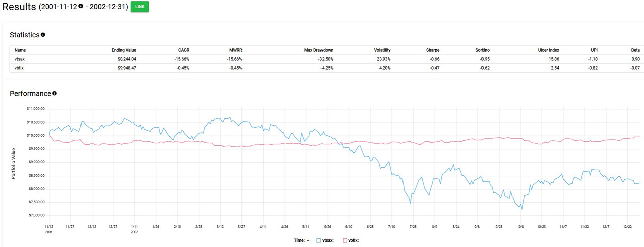Select the vbtlx row name cell

tap(19, 68)
